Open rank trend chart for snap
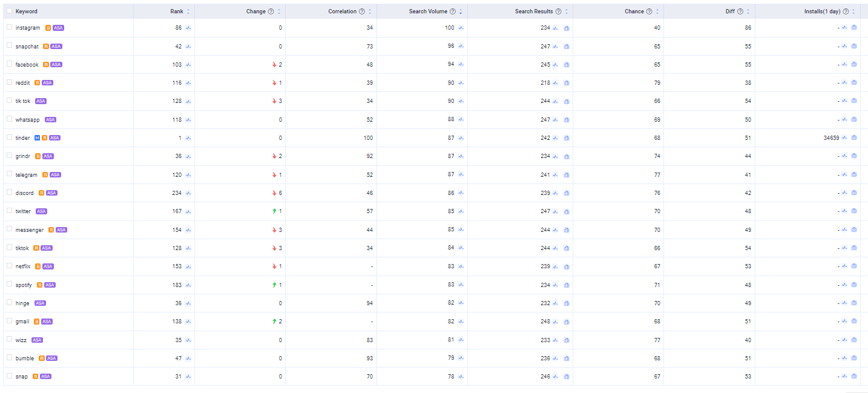 pos(188,377)
